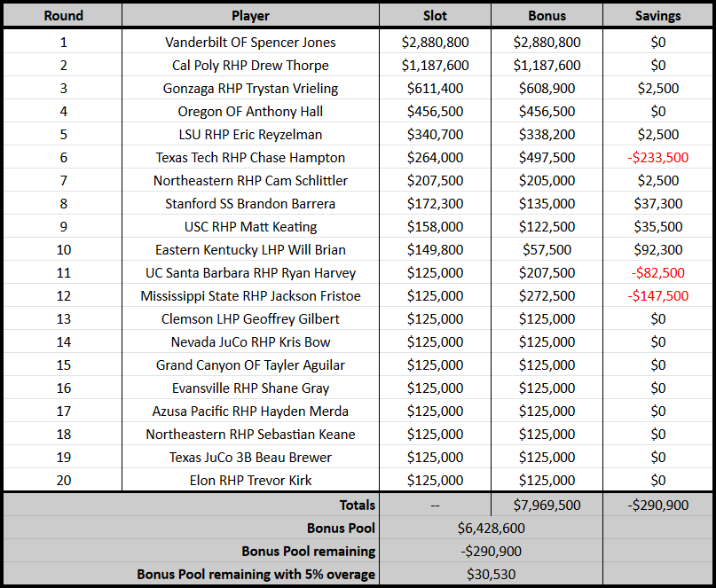Select the $7,969,500 totals bonus cell
Screen dimensions: 716x588
click(547, 505)
